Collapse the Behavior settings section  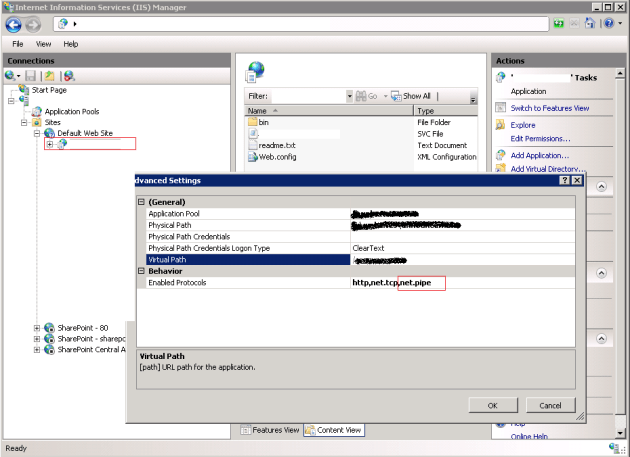point(141,271)
